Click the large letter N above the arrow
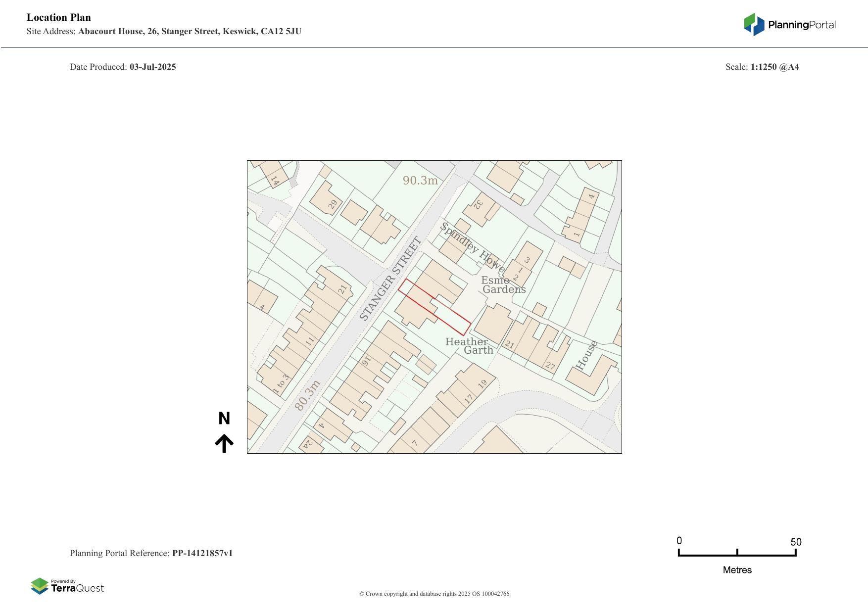The height and width of the screenshot is (614, 868). (224, 419)
